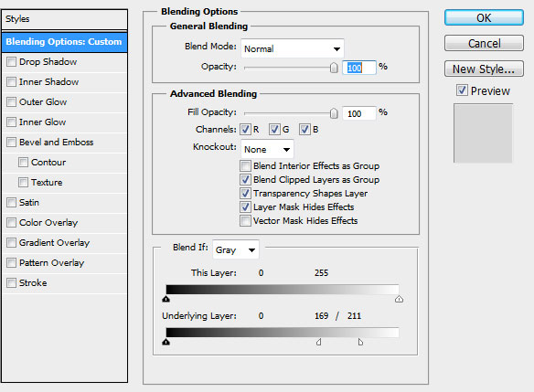This screenshot has height=392, width=534.
Task: Click the This Layer white slider handle
Action: pyautogui.click(x=399, y=299)
